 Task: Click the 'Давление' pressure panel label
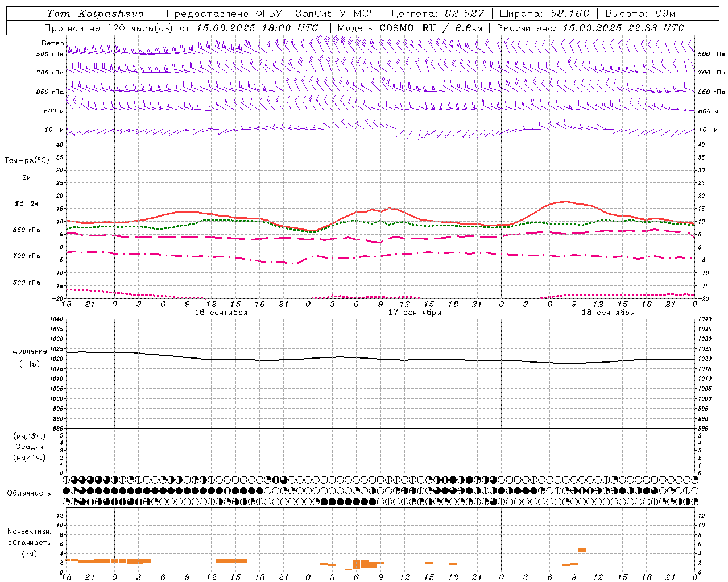coord(30,351)
